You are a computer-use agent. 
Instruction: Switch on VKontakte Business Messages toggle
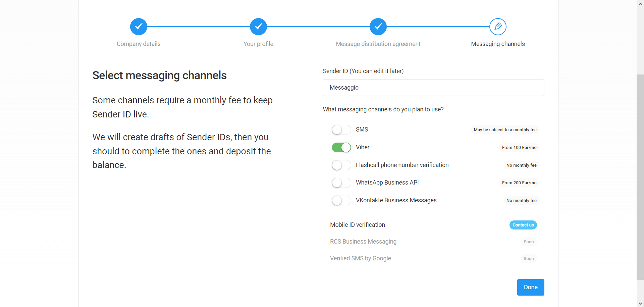341,200
